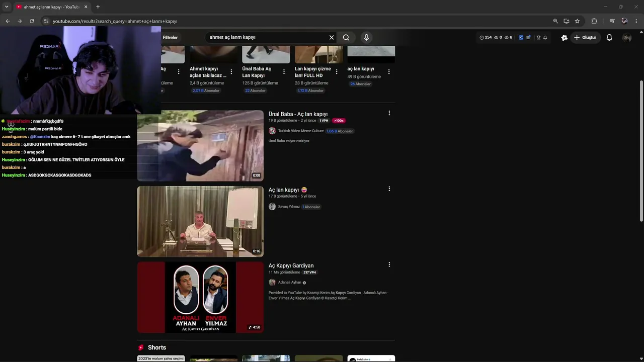644x362 pixels.
Task: Bookmark this page with the star icon
Action: (x=577, y=21)
